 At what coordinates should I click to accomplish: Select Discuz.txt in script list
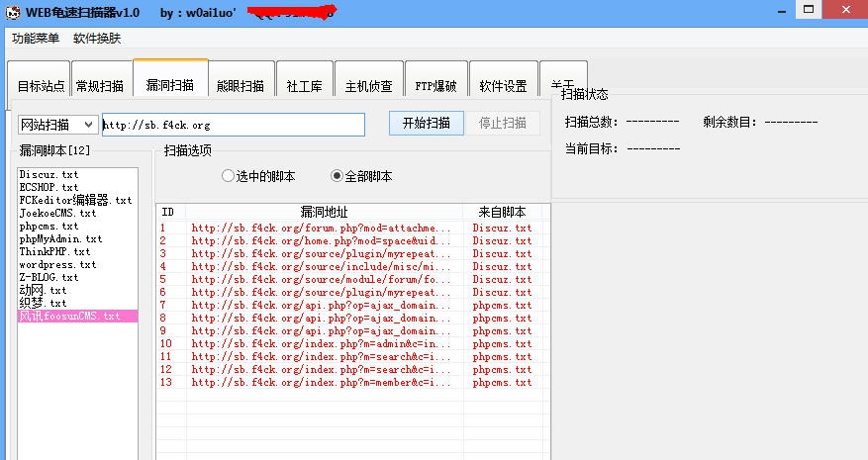(77, 174)
